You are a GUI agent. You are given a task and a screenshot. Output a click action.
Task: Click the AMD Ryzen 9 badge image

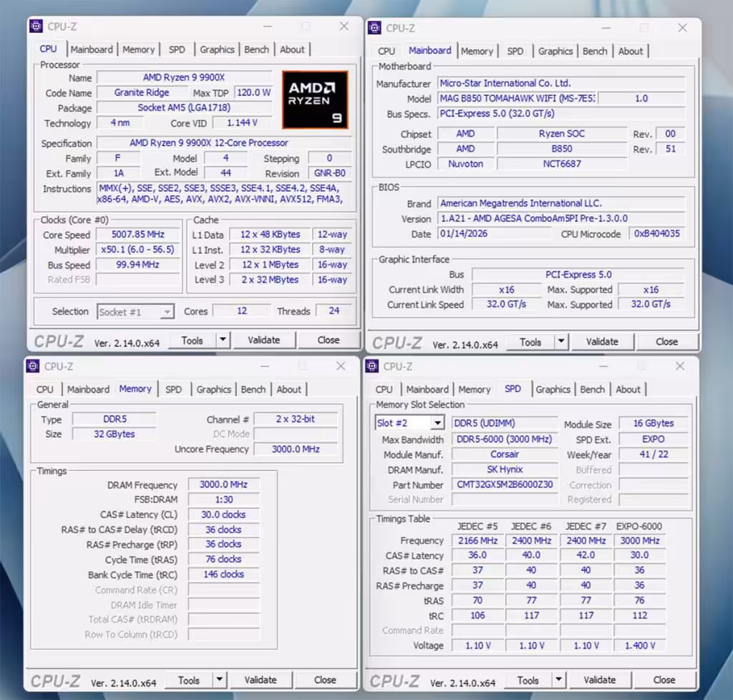click(315, 99)
